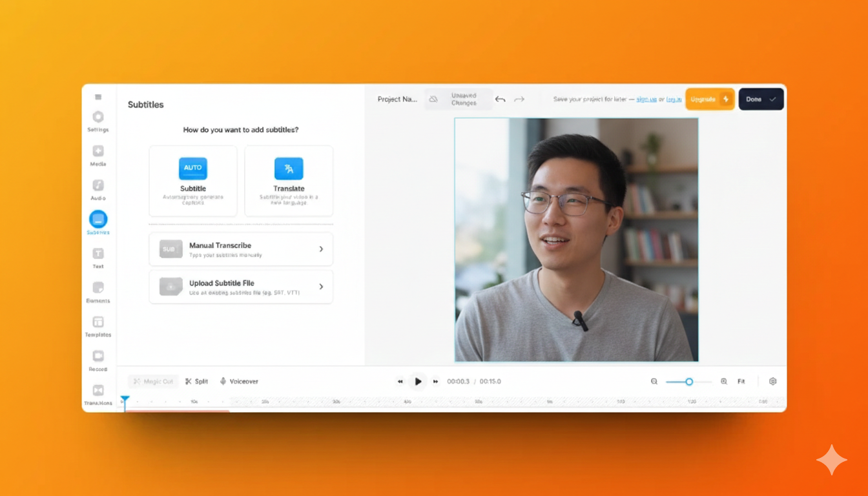Screen dimensions: 868x496
Task: Open the Elements sidebar icon
Action: (x=98, y=288)
